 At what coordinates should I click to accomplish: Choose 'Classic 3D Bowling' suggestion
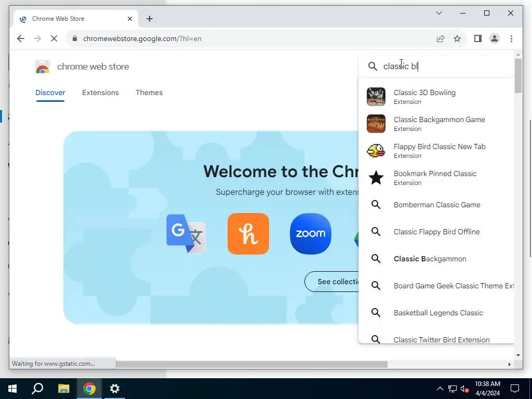click(436, 97)
